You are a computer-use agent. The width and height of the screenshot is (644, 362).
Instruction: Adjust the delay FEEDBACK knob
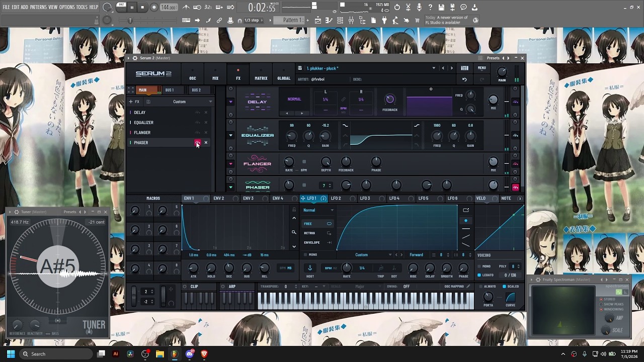pyautogui.click(x=390, y=99)
